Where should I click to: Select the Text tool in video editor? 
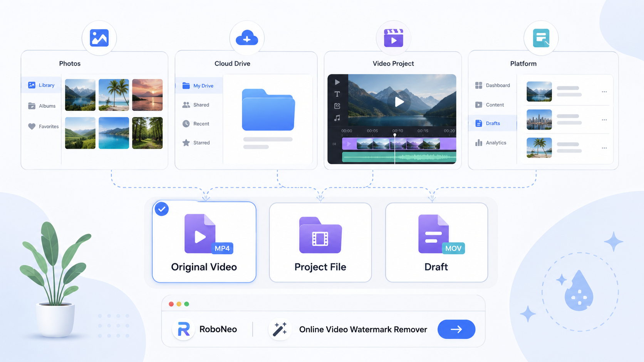[337, 94]
